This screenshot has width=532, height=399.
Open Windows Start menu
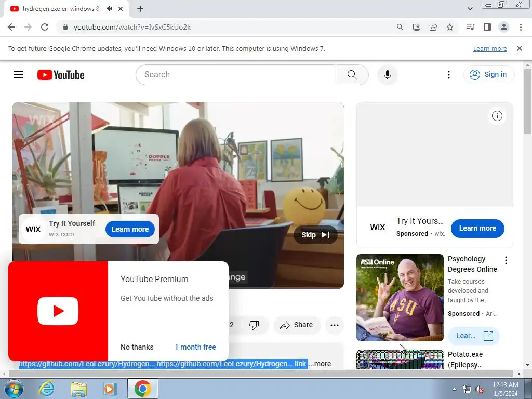coord(14,389)
